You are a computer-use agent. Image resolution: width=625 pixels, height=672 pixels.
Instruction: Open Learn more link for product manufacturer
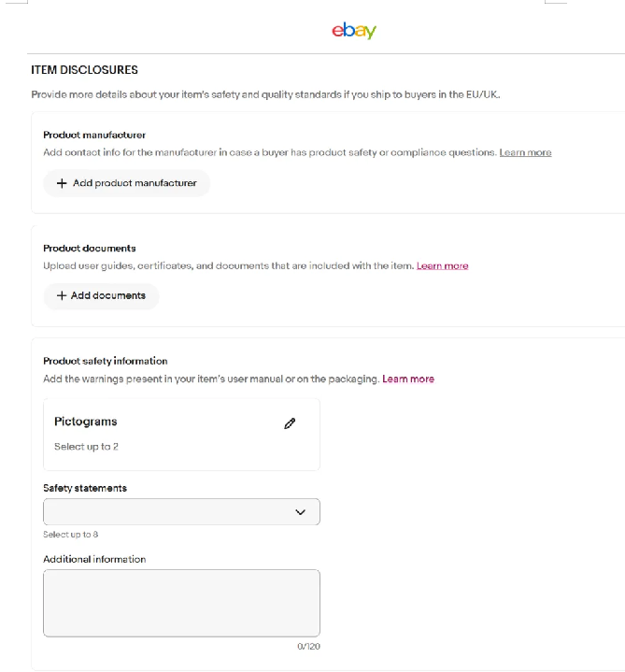coord(525,152)
